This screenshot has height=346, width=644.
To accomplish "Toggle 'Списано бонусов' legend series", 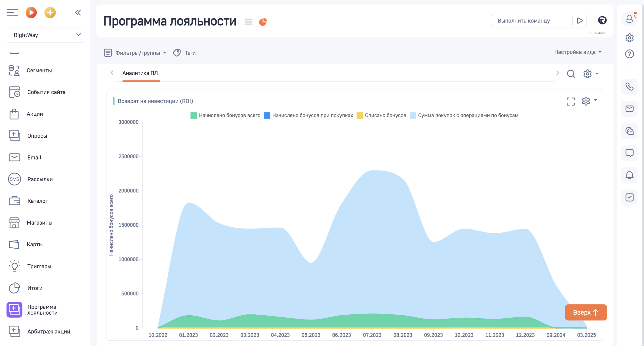I will [385, 115].
